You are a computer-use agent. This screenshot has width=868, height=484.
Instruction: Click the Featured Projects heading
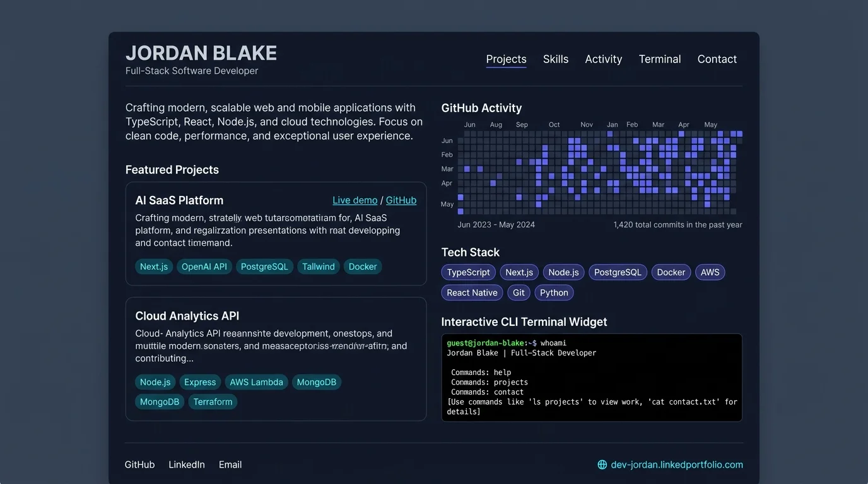point(172,170)
